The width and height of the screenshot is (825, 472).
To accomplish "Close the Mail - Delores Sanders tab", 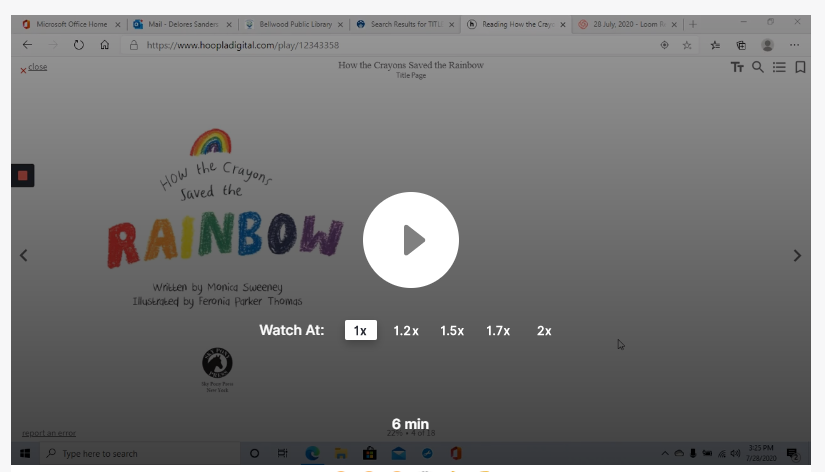I will [229, 25].
